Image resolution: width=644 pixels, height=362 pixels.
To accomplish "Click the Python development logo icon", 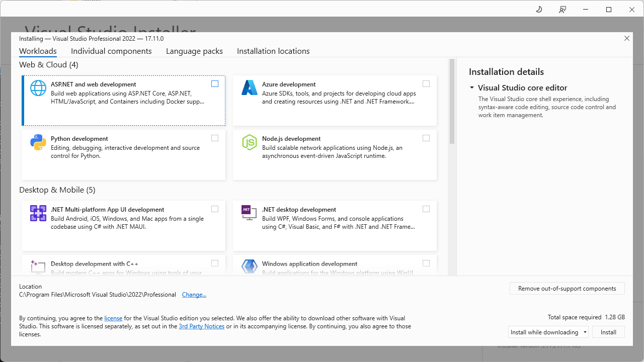I will click(38, 142).
